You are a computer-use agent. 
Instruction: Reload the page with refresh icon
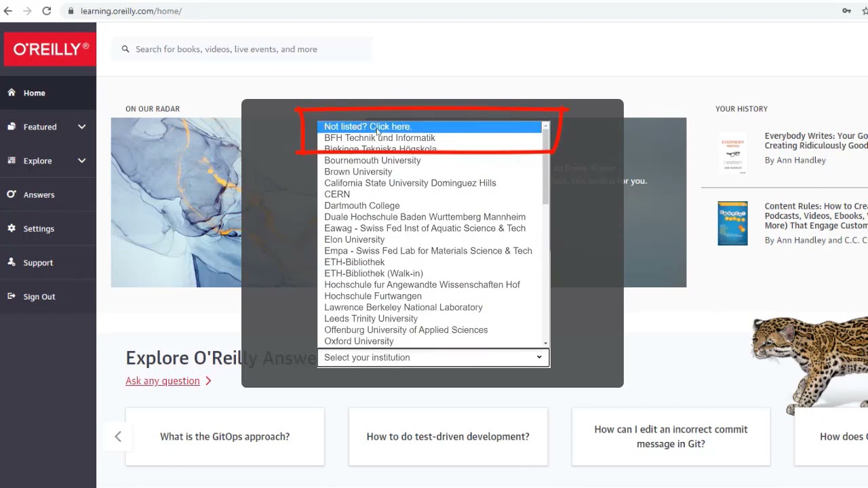[47, 11]
